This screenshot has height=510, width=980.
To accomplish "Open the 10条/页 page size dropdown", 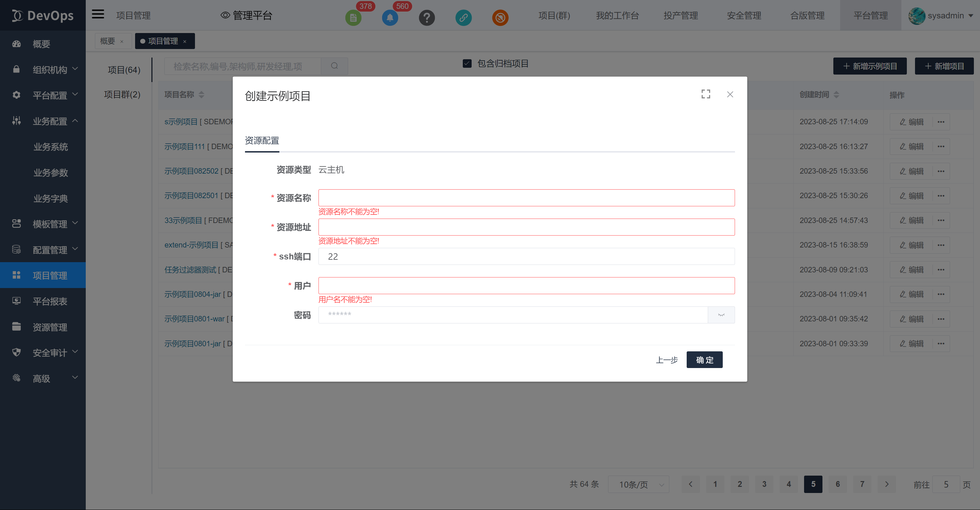I will (638, 484).
